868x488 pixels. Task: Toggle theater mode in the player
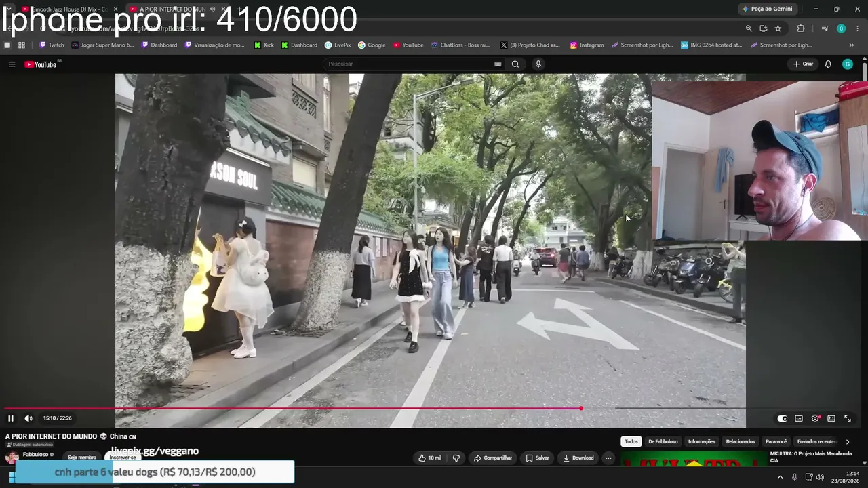point(831,418)
